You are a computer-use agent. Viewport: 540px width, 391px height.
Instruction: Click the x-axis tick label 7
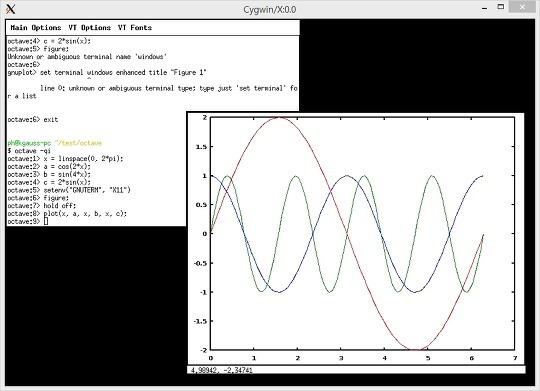tap(515, 358)
